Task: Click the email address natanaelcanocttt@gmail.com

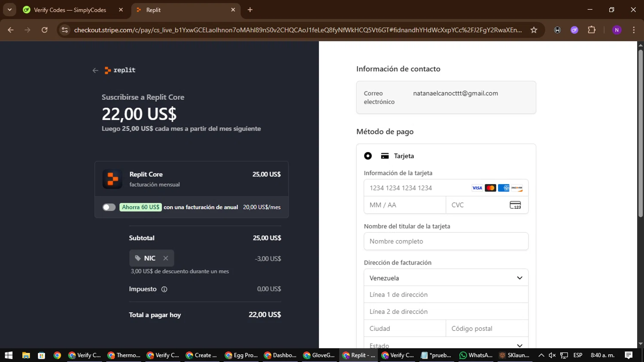Action: click(x=456, y=93)
